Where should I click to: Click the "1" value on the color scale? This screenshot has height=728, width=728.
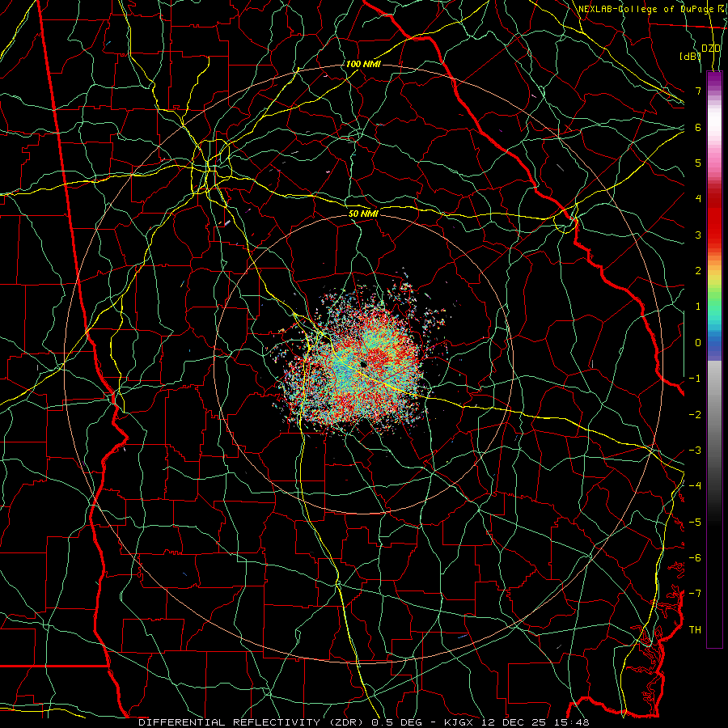pyautogui.click(x=698, y=307)
